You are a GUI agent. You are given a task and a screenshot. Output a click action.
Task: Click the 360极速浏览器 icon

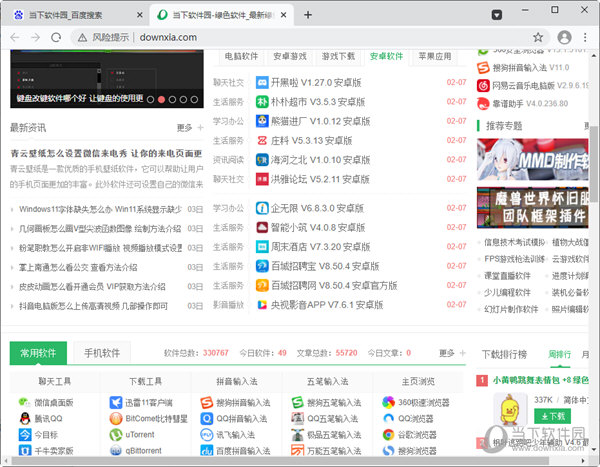click(388, 402)
